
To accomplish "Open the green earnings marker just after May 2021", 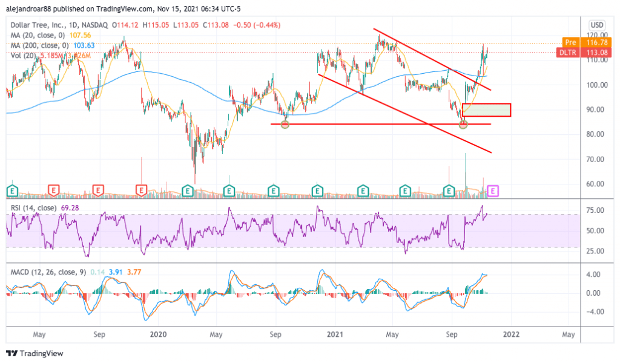I will [405, 192].
